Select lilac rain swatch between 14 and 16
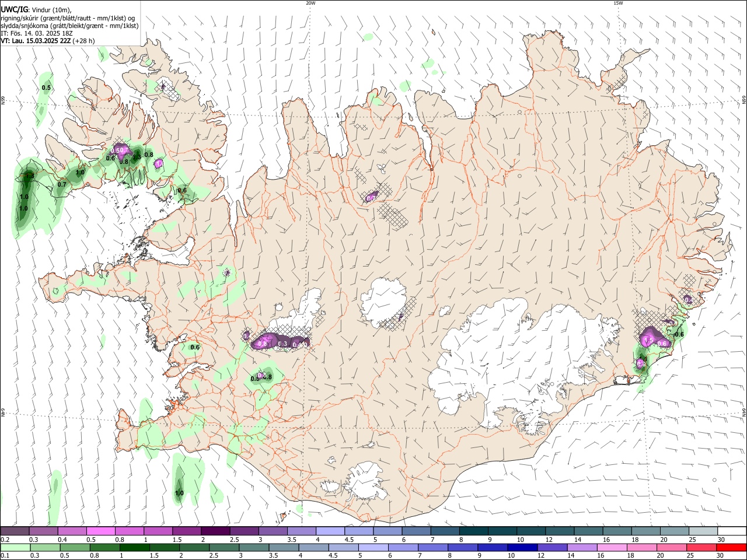The image size is (747, 560). [582, 547]
